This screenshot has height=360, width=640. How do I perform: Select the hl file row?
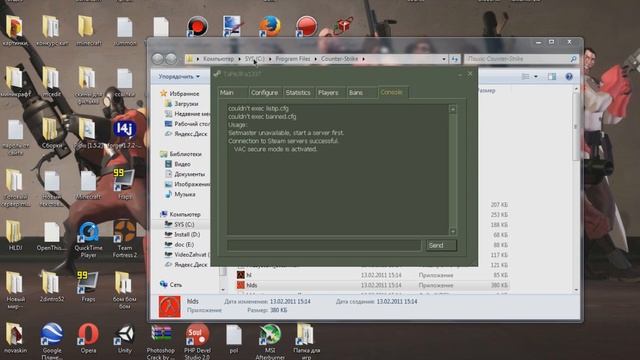(373, 275)
